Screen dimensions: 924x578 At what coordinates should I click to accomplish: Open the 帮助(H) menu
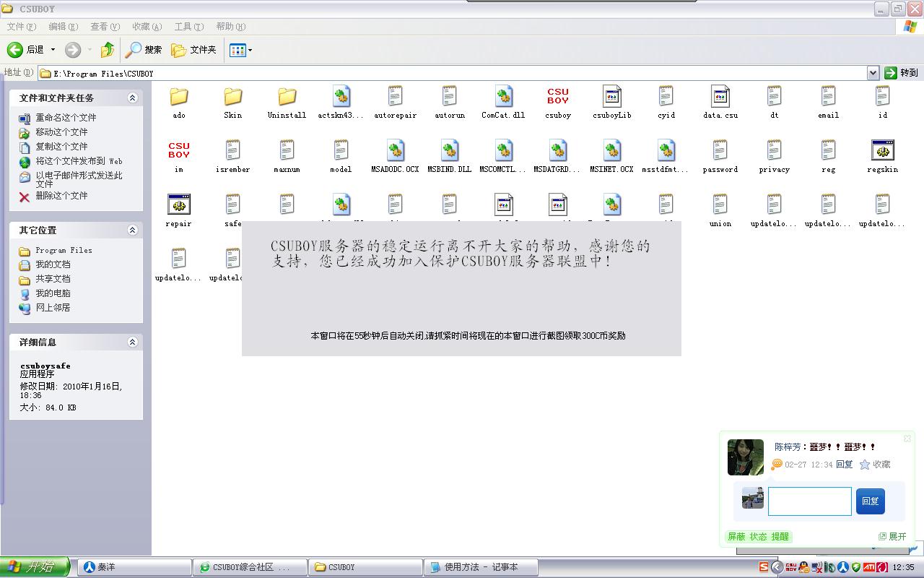pyautogui.click(x=231, y=27)
